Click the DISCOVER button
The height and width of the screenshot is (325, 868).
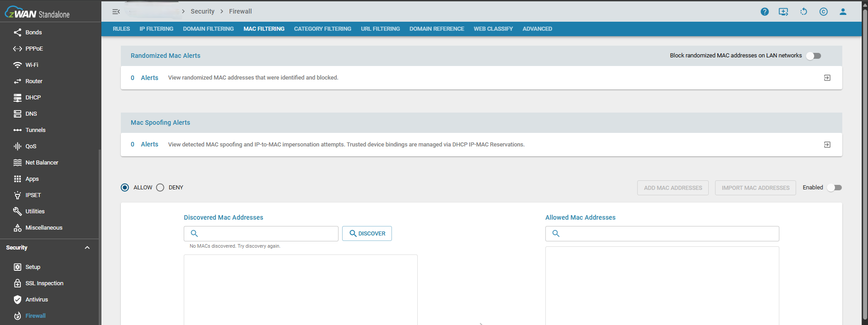point(367,234)
